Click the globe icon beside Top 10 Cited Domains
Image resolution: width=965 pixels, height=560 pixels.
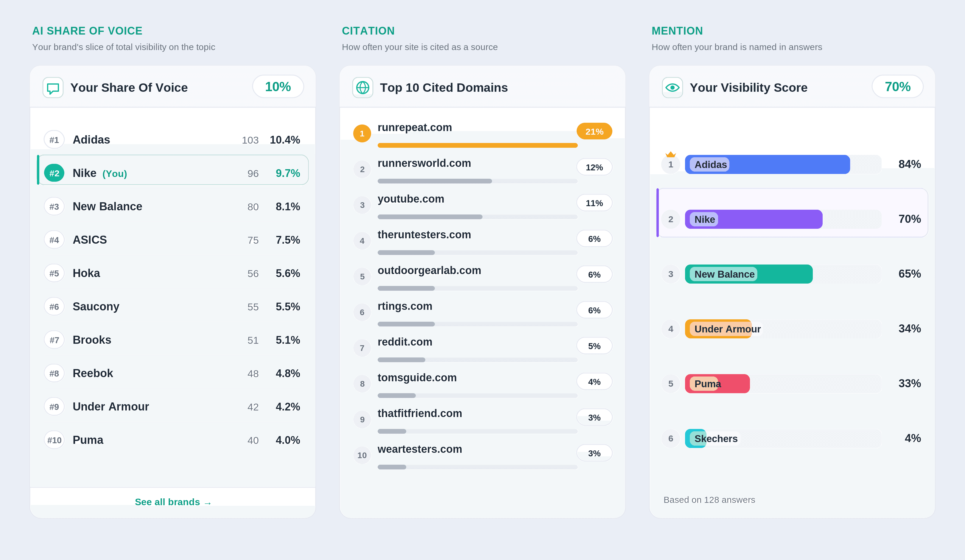(362, 88)
